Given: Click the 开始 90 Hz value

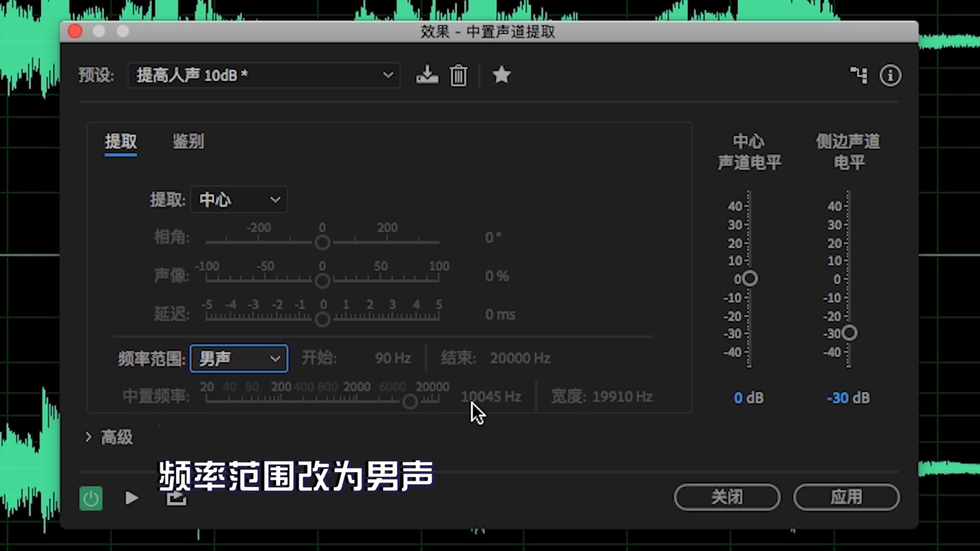Looking at the screenshot, I should [x=393, y=358].
